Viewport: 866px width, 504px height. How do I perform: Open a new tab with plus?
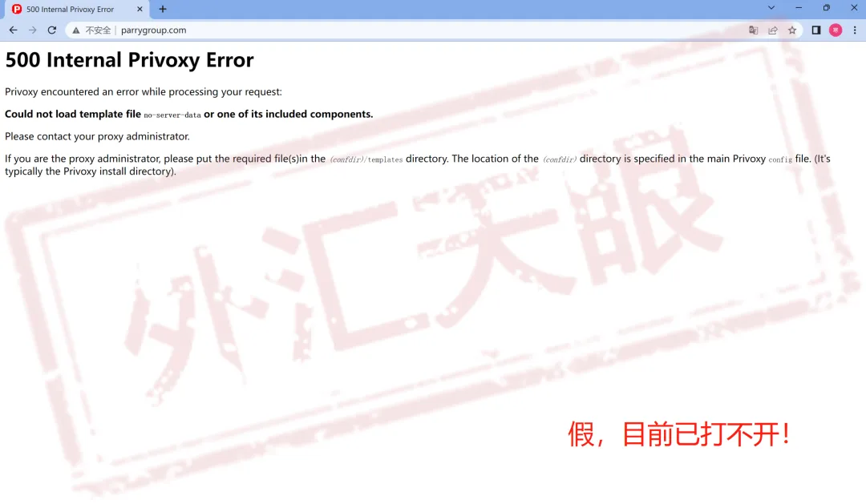click(x=162, y=9)
